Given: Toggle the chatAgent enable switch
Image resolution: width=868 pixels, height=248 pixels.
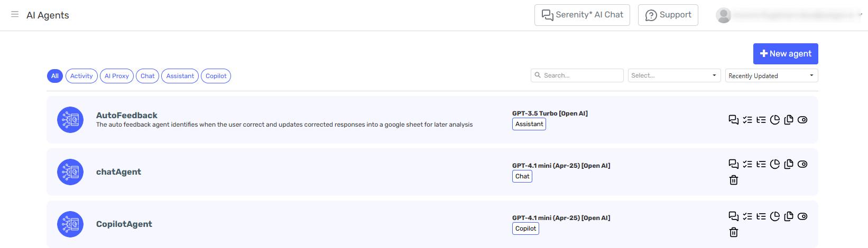Looking at the screenshot, I should pos(802,164).
